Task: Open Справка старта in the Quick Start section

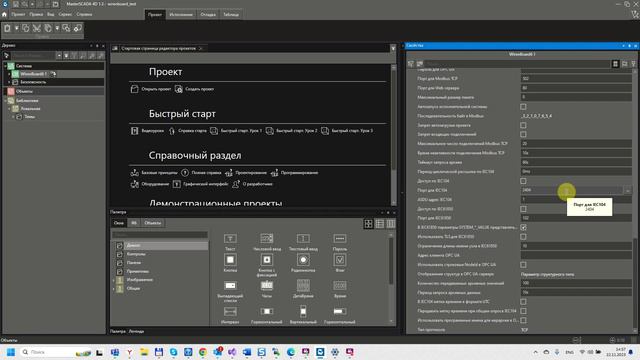Action: coord(188,131)
